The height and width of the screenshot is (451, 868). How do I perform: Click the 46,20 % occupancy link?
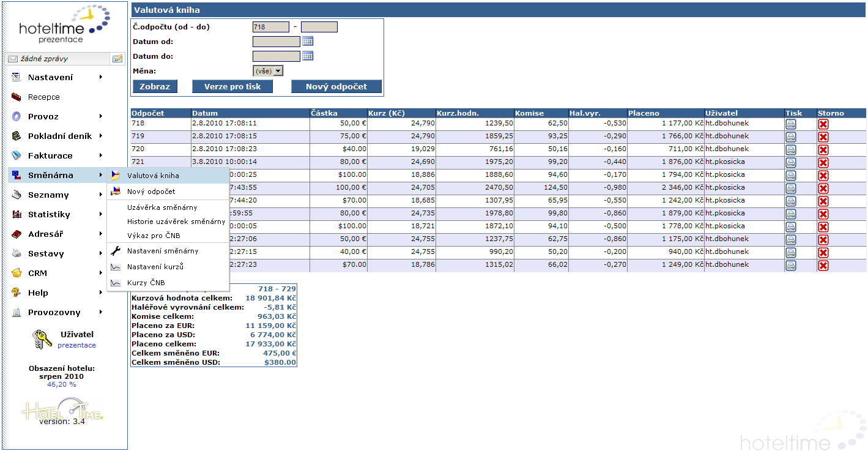(62, 384)
